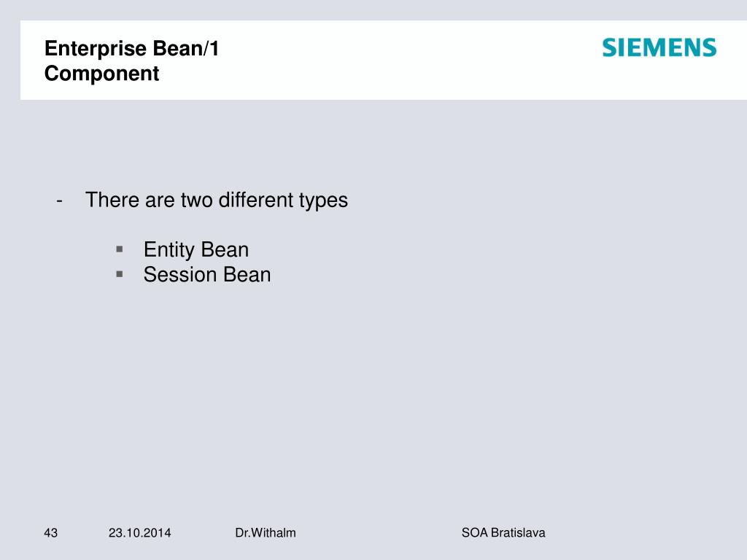Screen dimensions: 747x560
Task: Select the word 'types' ending the sentence
Action: 323,201
